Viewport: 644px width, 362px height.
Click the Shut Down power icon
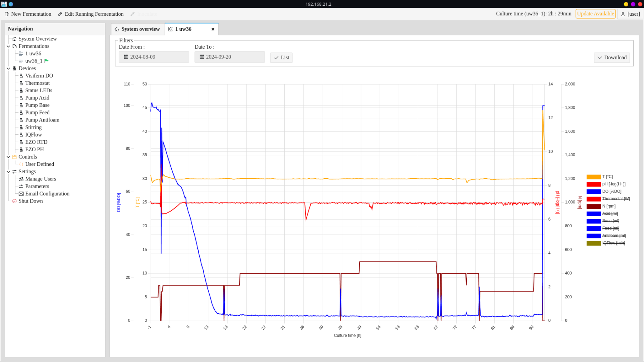(14, 201)
